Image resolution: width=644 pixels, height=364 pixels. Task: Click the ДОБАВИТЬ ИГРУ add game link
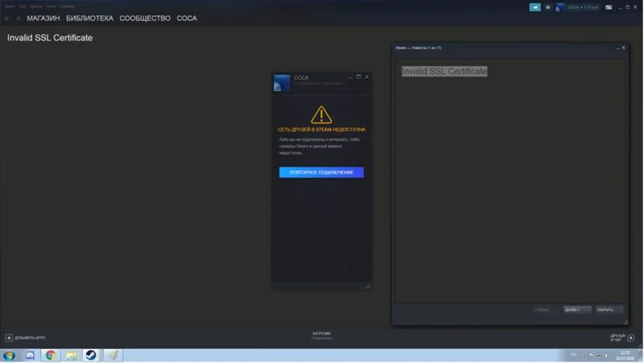(x=30, y=337)
